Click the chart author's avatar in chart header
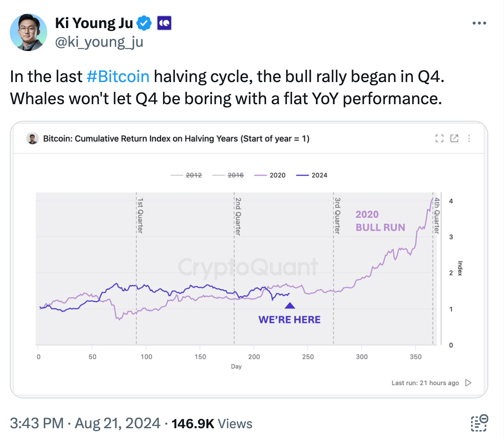This screenshot has width=504, height=438. coord(33,138)
